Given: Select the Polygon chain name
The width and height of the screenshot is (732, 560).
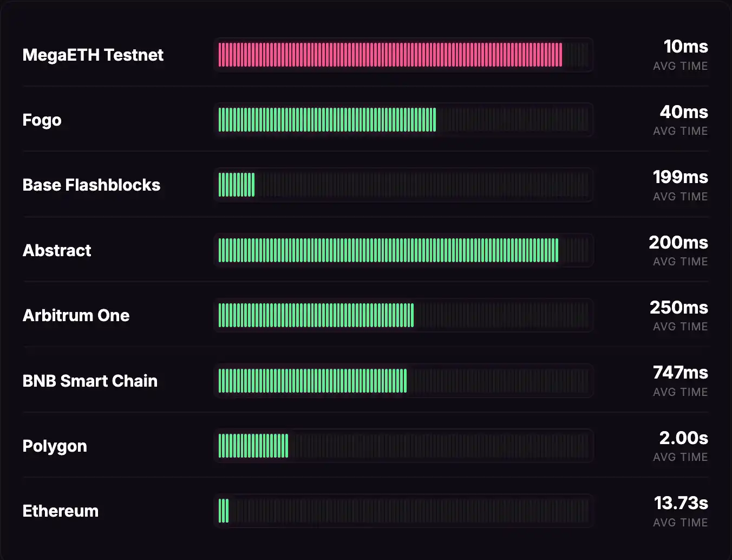Looking at the screenshot, I should point(55,446).
